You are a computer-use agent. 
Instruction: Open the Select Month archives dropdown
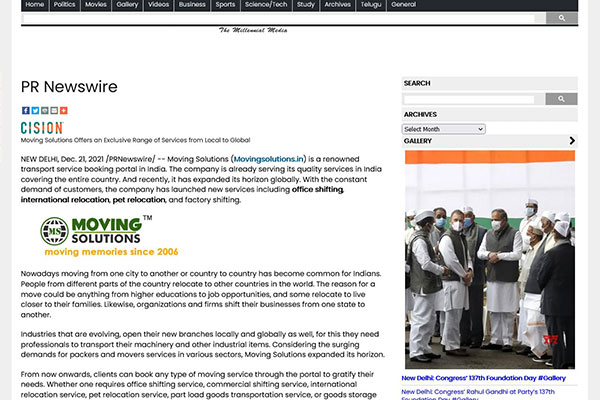tap(436, 129)
